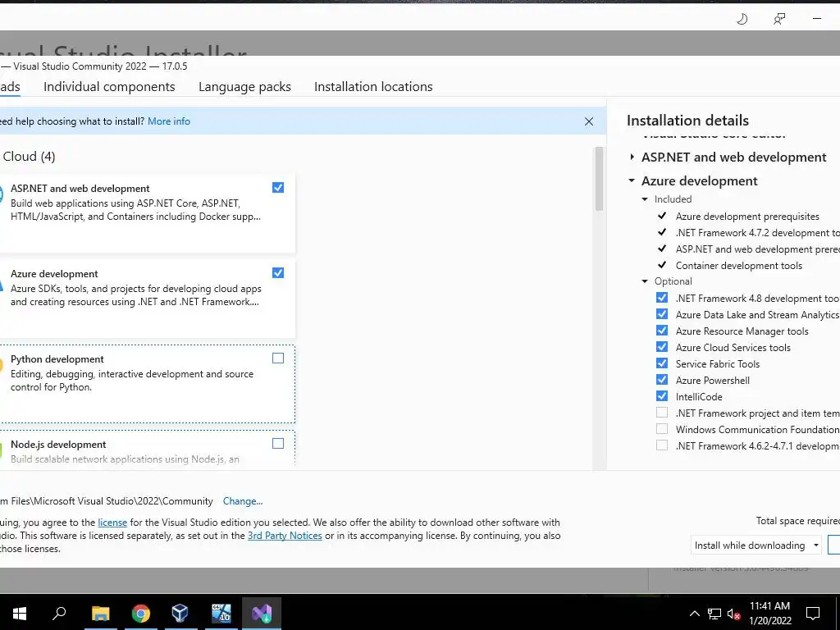Image resolution: width=840 pixels, height=630 pixels.
Task: Collapse the Optional components list
Action: pos(645,281)
